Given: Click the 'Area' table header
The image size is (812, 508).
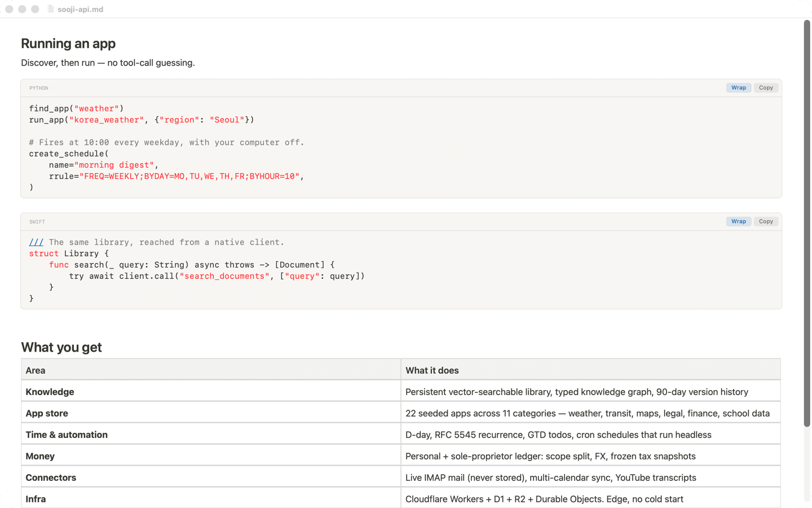Looking at the screenshot, I should tap(211, 370).
